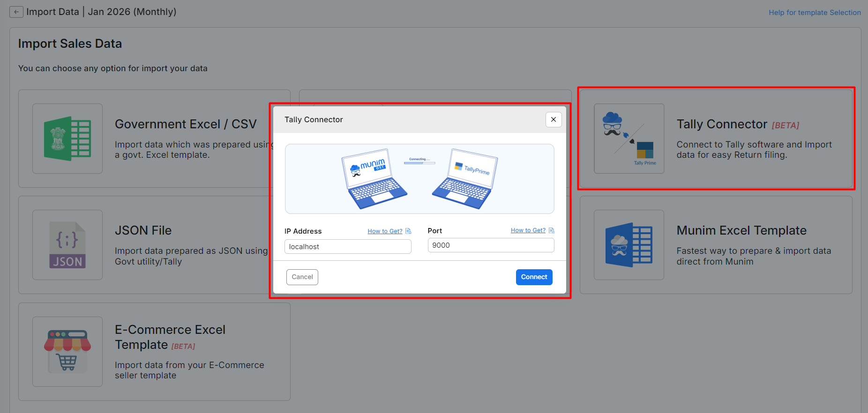Click document icon next to Port help
Screen dimensions: 868x413
point(552,230)
